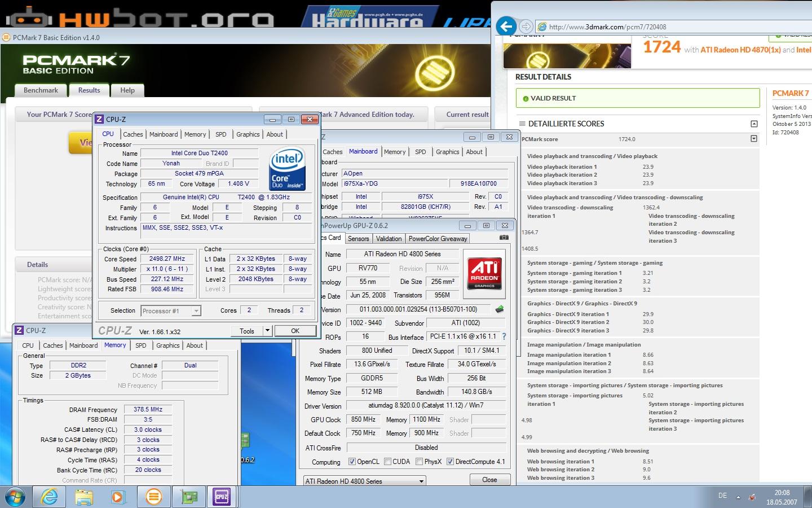812x508 pixels.
Task: Switch to PCMark 7 Results tab
Action: point(89,90)
